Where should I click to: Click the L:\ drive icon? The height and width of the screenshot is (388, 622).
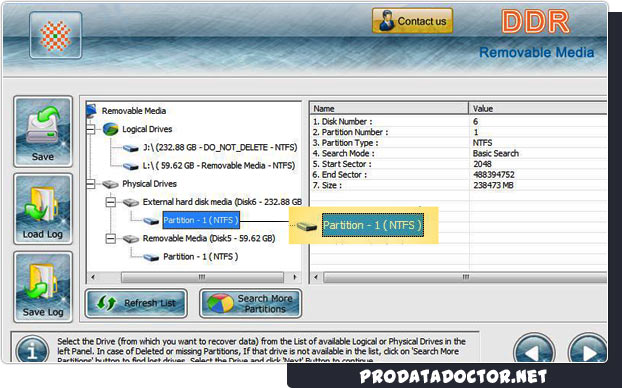pyautogui.click(x=131, y=166)
